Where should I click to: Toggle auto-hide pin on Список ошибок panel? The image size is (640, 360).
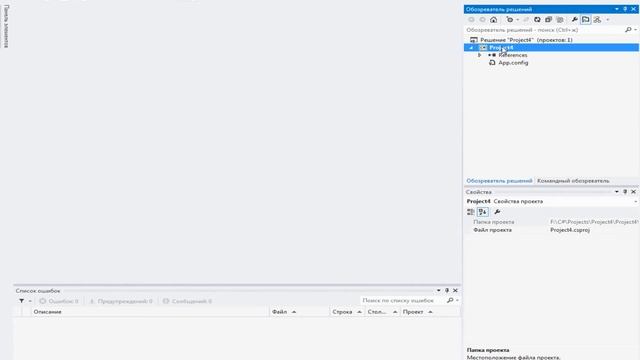tap(447, 291)
